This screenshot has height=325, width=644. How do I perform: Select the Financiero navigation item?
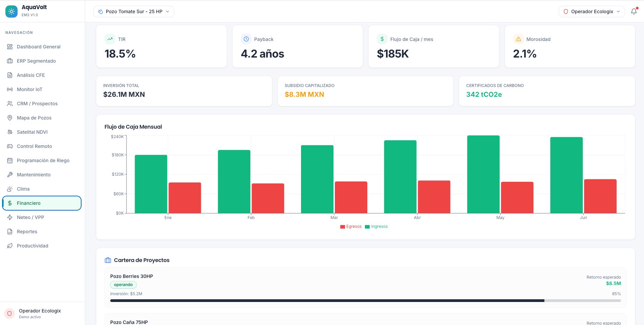[42, 203]
